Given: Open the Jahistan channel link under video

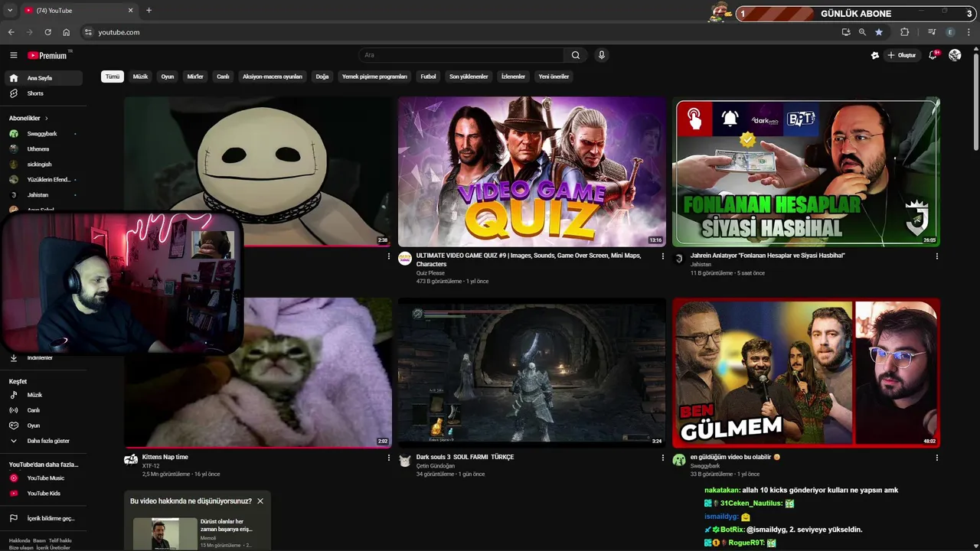Looking at the screenshot, I should (701, 265).
